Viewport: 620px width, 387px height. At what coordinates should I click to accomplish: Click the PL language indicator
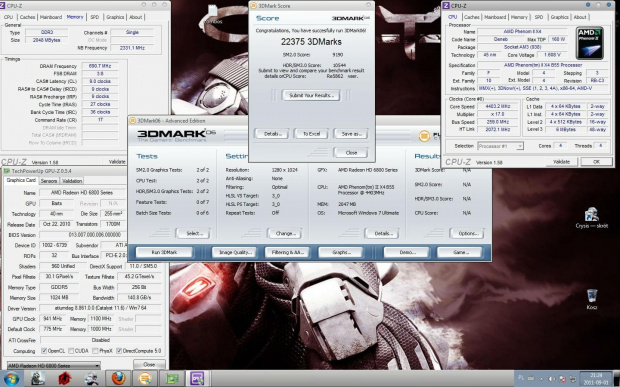(x=521, y=379)
